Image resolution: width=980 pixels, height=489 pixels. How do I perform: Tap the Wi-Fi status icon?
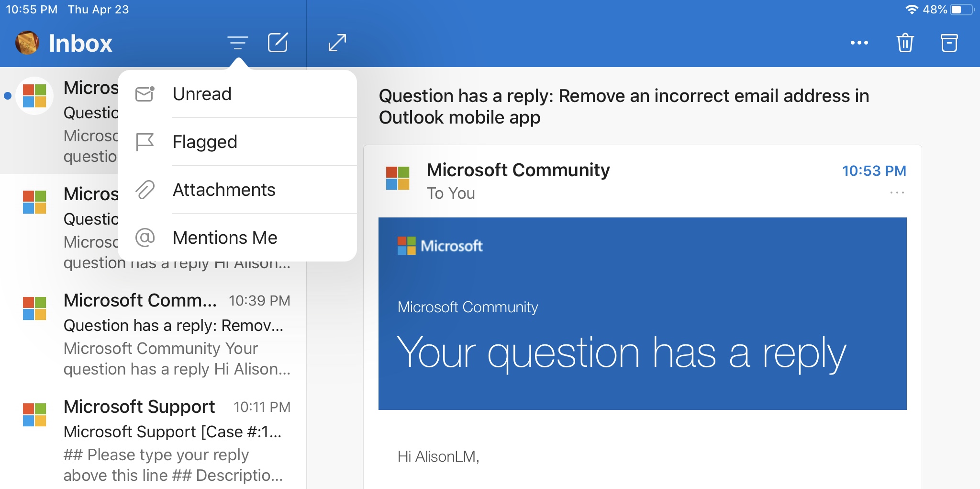click(x=912, y=10)
